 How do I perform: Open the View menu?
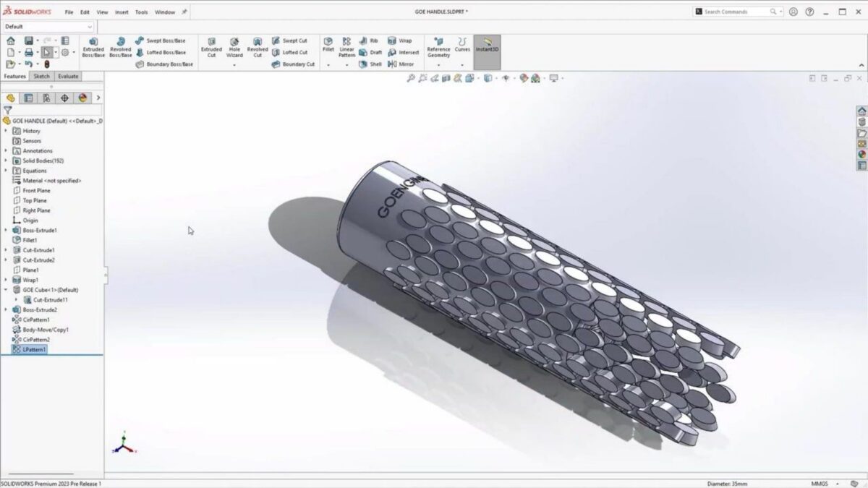pyautogui.click(x=102, y=12)
